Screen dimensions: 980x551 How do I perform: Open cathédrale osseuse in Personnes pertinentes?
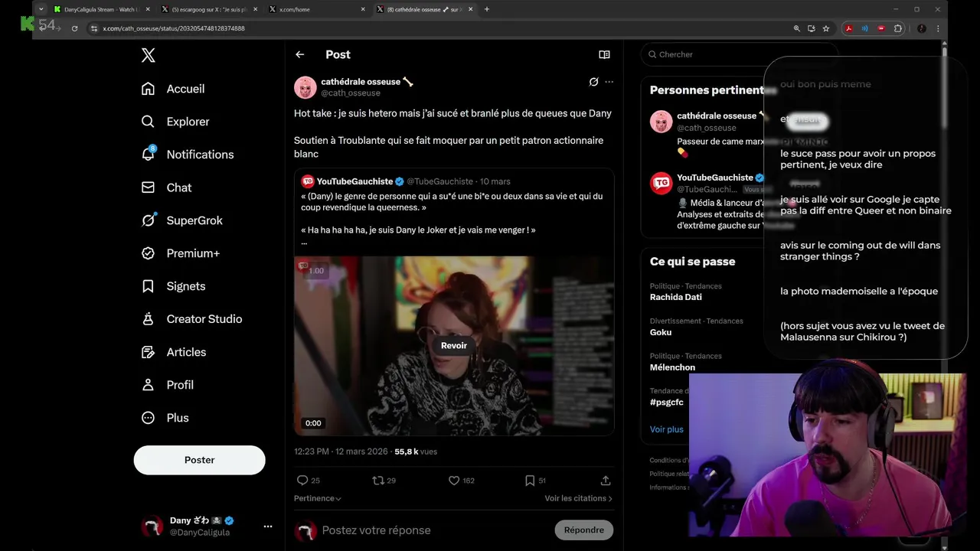717,116
